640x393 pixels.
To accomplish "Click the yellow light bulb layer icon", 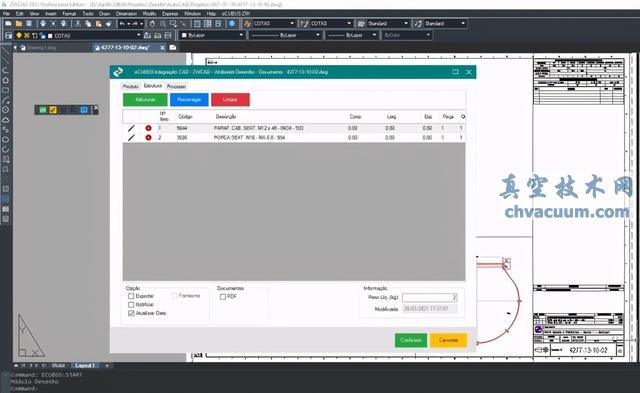I will [19, 36].
